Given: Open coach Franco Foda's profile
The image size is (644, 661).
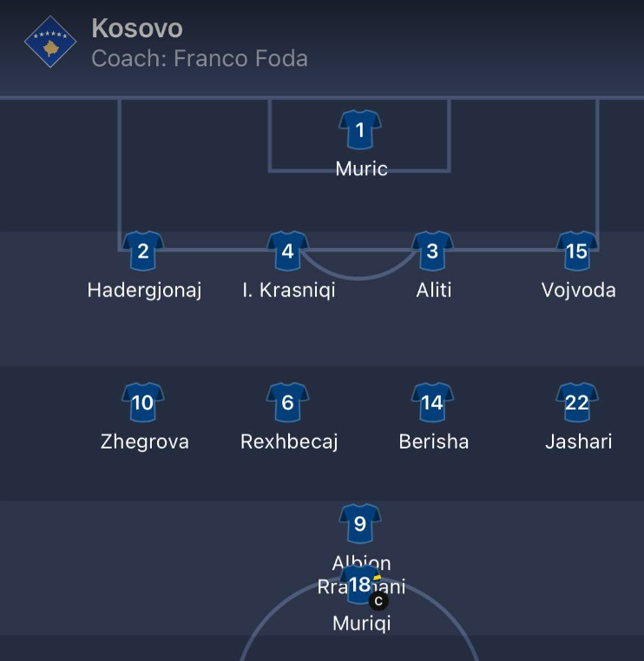Looking at the screenshot, I should (200, 58).
